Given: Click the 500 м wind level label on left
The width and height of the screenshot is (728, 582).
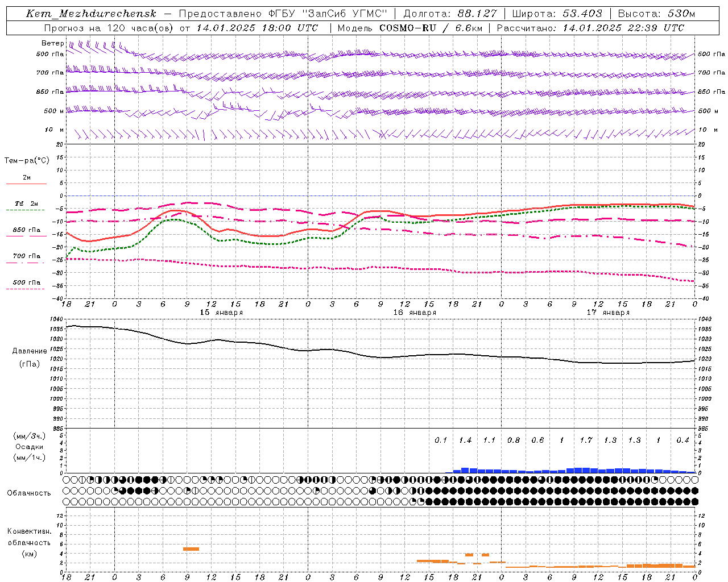Looking at the screenshot, I should pos(54,111).
